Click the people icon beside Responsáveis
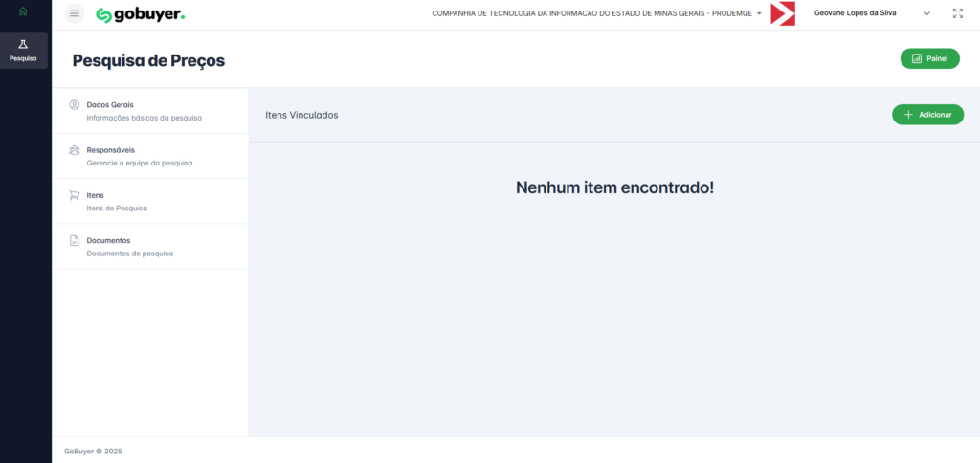The image size is (980, 463). (x=75, y=150)
